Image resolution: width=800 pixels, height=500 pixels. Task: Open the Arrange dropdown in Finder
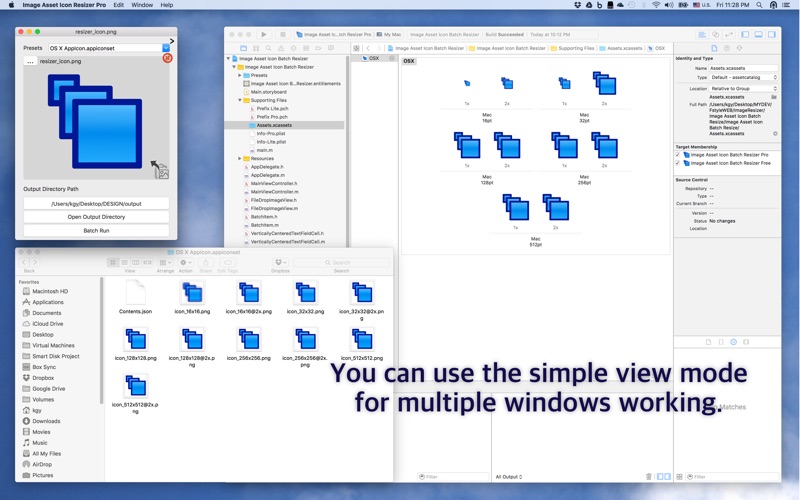coord(165,262)
